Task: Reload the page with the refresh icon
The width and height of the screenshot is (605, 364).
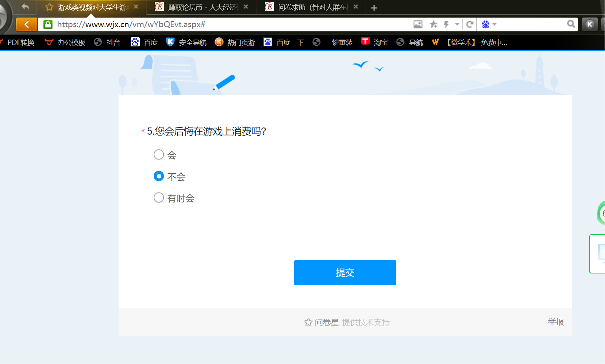Action: click(470, 25)
